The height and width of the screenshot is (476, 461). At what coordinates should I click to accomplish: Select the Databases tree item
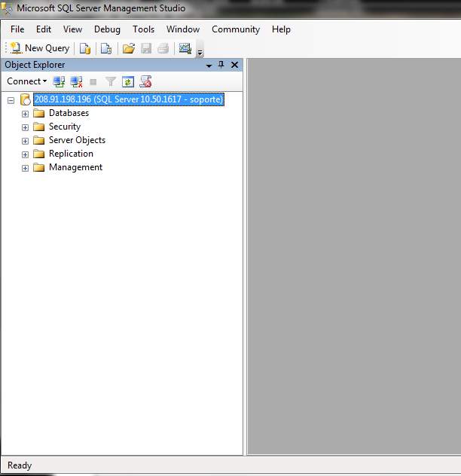coord(69,113)
